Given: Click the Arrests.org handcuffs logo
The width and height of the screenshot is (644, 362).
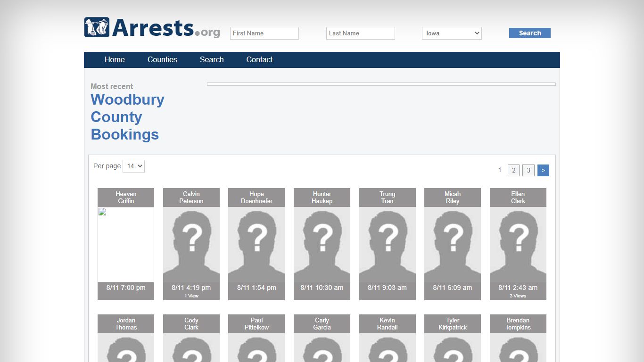Looking at the screenshot, I should pyautogui.click(x=152, y=27).
